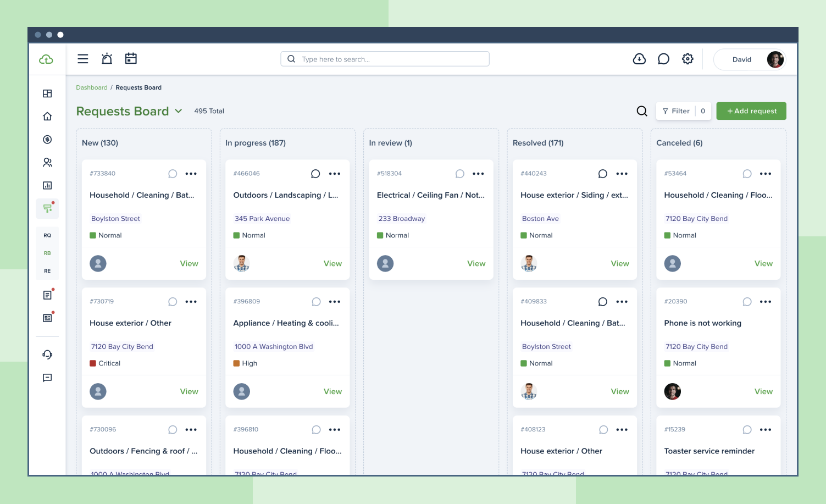This screenshot has height=504, width=826.
Task: Open the more options menu on #440243
Action: click(622, 174)
